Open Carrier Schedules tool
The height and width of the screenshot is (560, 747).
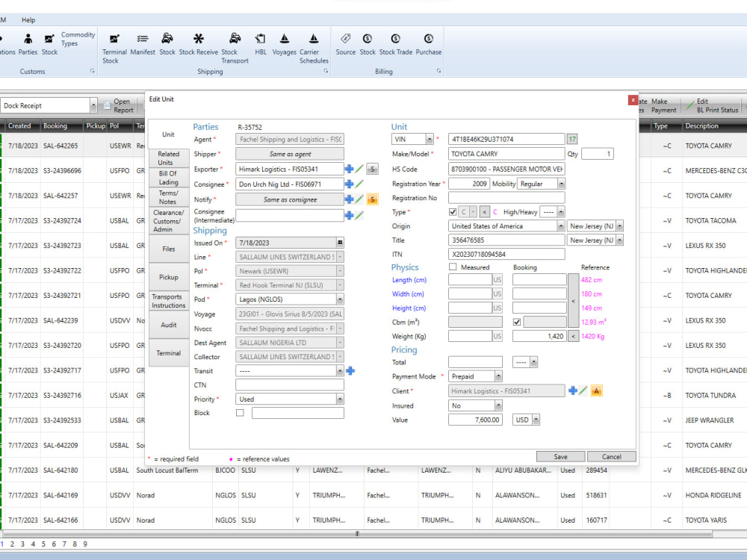coord(314,49)
